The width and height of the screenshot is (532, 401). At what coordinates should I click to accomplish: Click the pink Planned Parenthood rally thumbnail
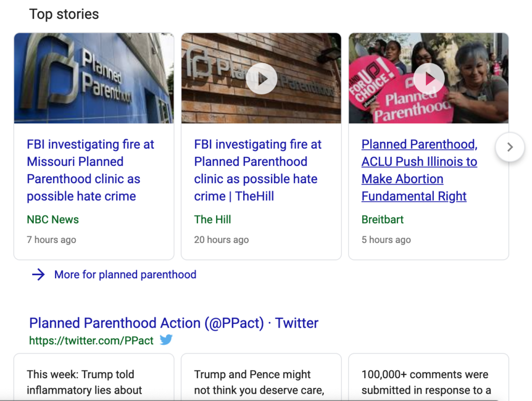(429, 78)
